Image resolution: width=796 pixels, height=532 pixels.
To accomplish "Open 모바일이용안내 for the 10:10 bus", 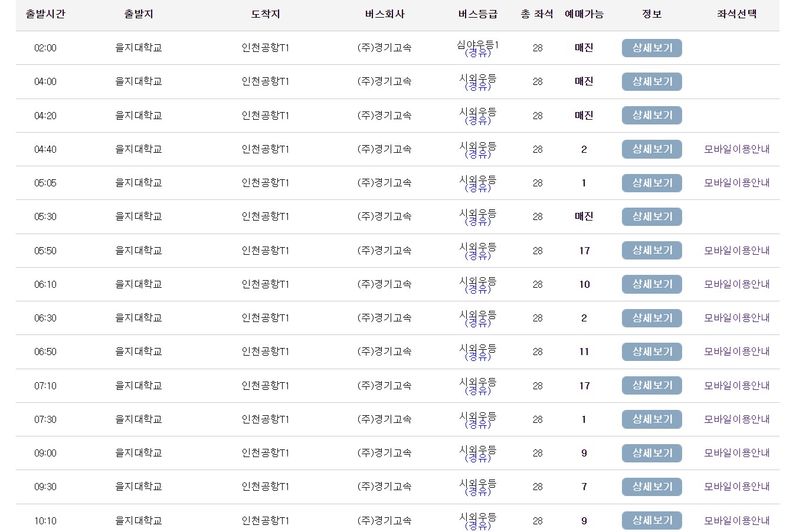I will pyautogui.click(x=737, y=521).
